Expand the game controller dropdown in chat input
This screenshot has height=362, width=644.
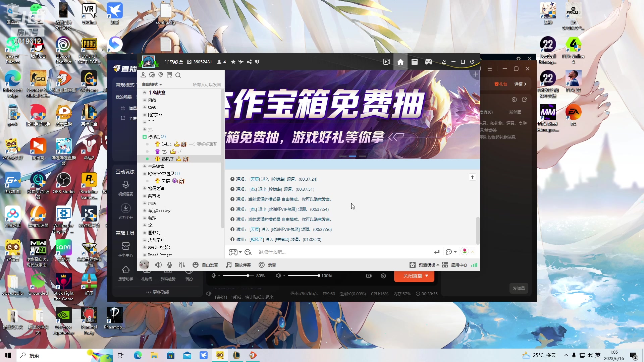[240, 252]
